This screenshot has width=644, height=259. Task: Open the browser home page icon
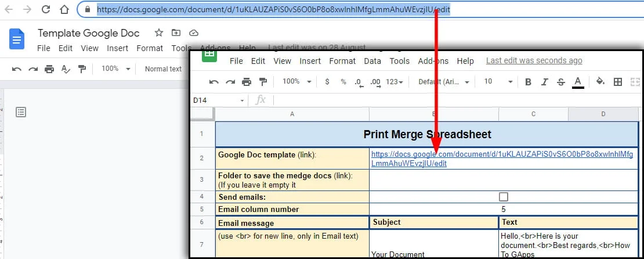[64, 9]
